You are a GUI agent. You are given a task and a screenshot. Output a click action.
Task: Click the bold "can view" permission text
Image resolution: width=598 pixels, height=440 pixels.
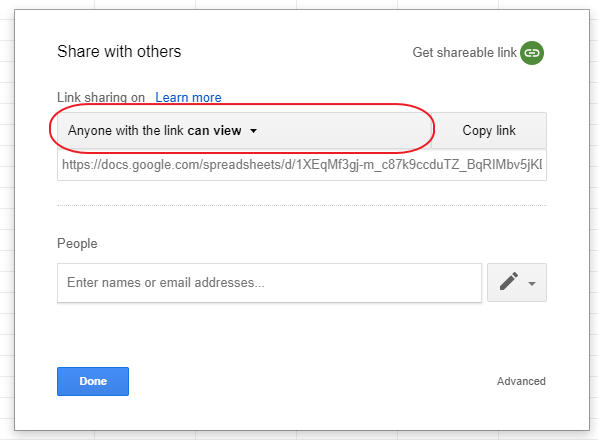coord(214,131)
